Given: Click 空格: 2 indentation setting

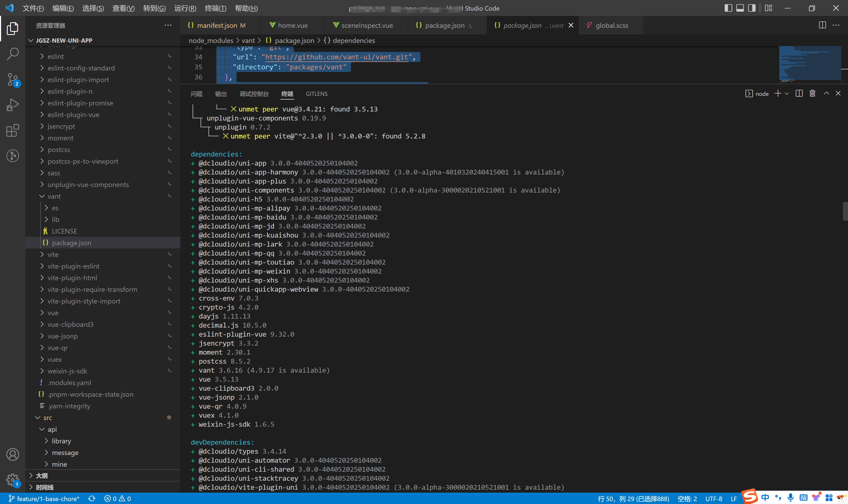Looking at the screenshot, I should pos(687,498).
